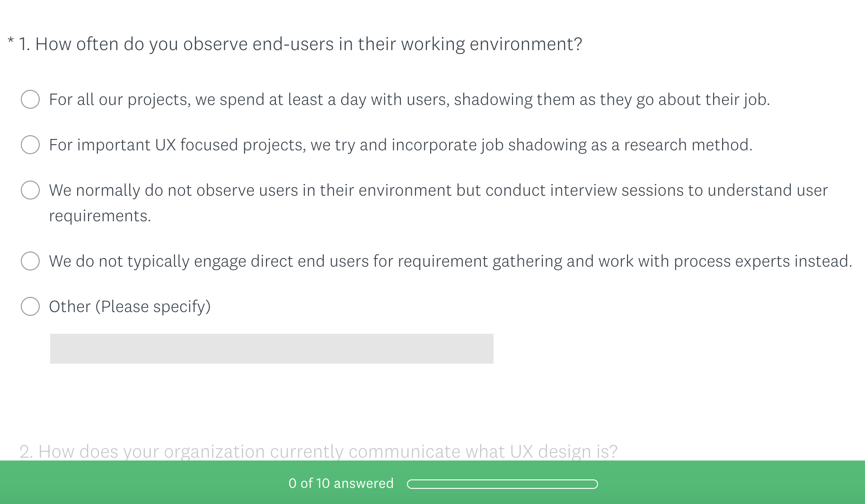This screenshot has height=504, width=865.
Task: Click the question number "2." in faded text
Action: point(26,452)
